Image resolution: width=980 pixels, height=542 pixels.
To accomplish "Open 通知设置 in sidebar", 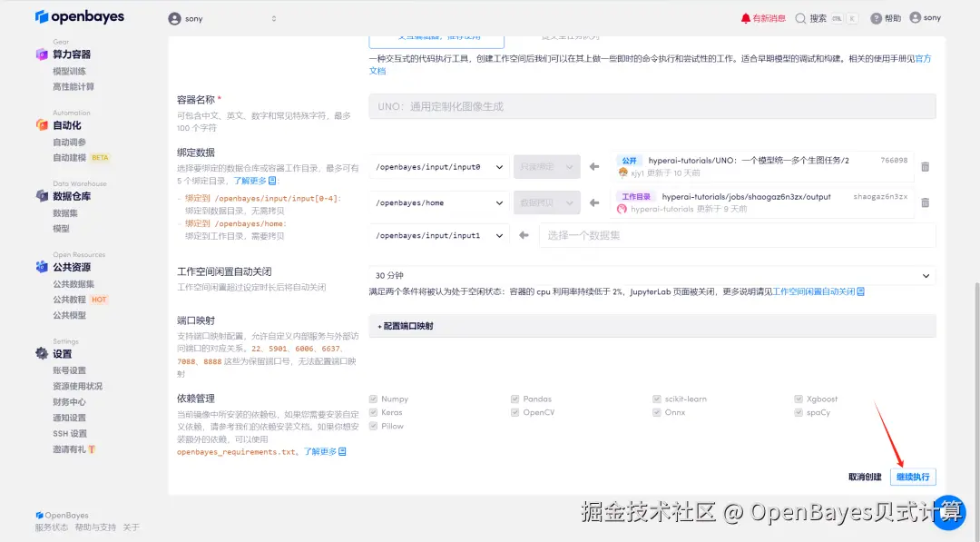I will pos(69,418).
